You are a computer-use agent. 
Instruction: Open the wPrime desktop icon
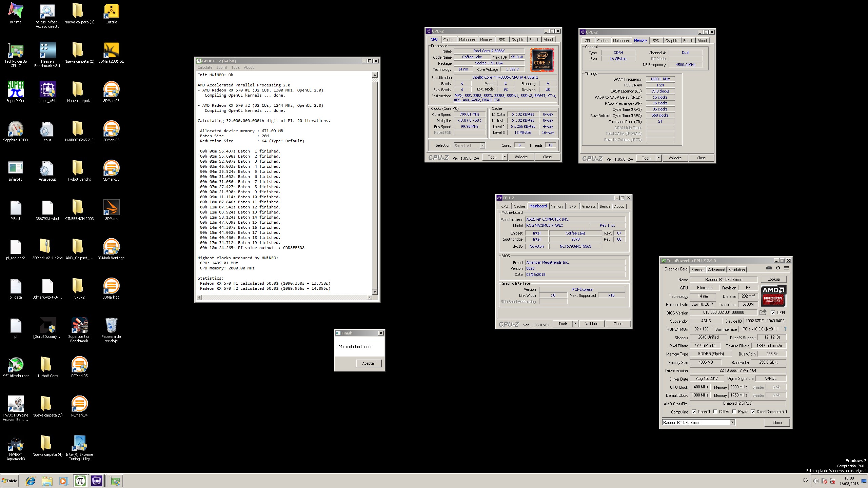(x=16, y=14)
